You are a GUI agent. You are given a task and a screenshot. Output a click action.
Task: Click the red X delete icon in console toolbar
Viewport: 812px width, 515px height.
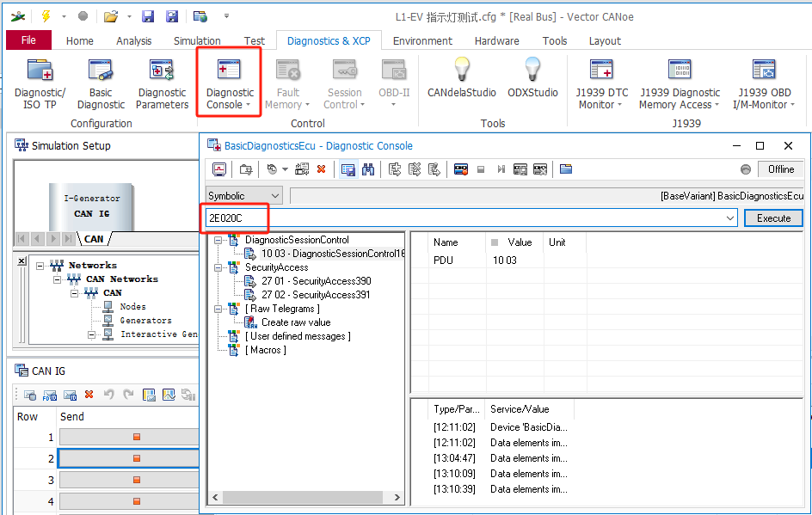[x=321, y=169]
